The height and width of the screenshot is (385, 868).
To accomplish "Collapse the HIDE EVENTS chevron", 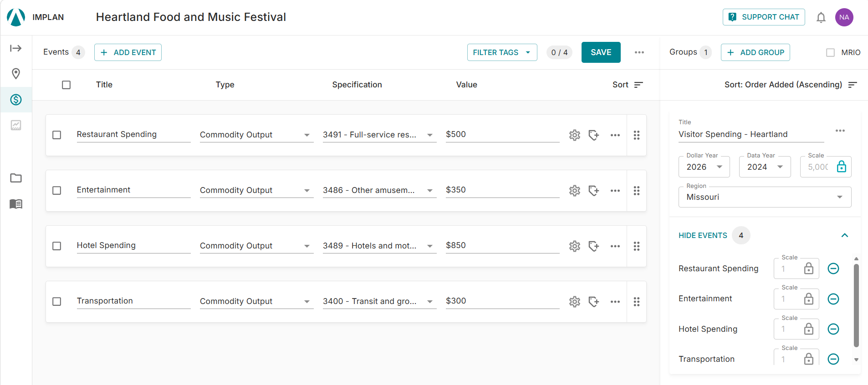I will [x=845, y=235].
